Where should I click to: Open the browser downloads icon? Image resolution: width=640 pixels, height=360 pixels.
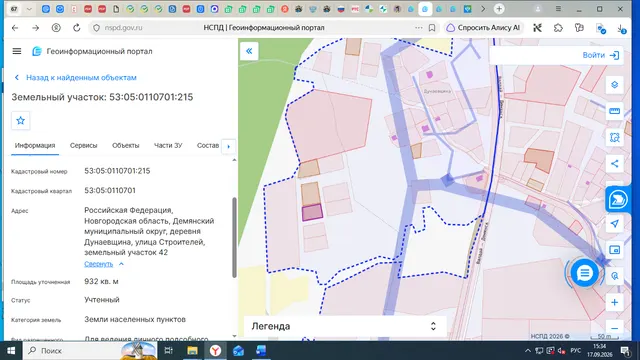tap(621, 28)
